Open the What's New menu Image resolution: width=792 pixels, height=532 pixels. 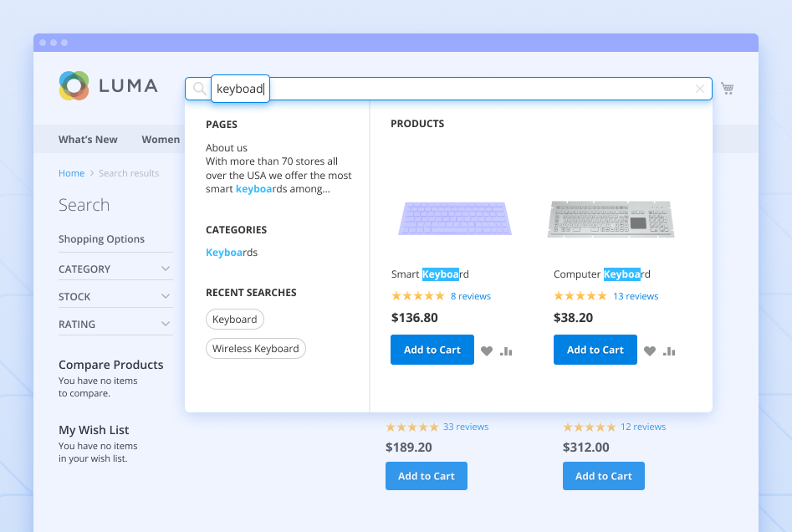coord(88,139)
